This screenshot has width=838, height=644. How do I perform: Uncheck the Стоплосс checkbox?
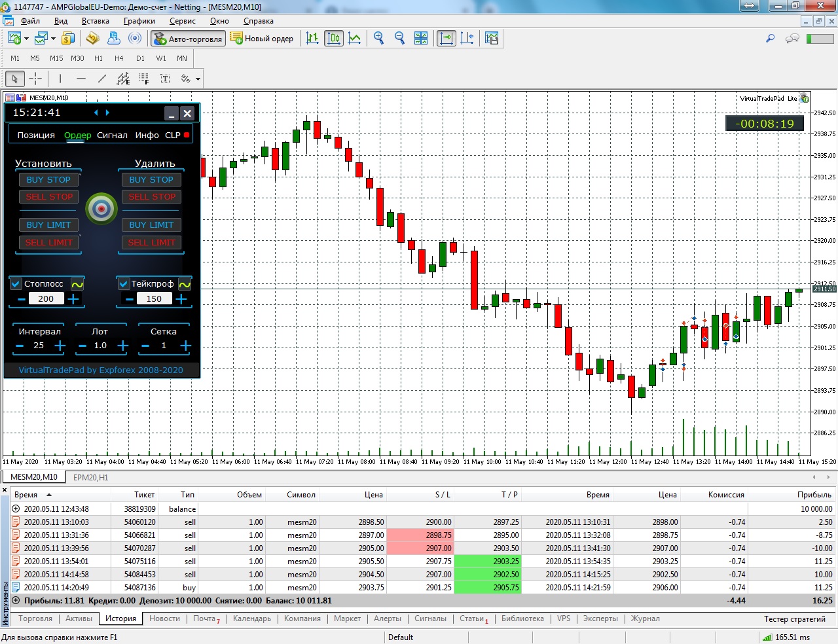[x=16, y=284]
